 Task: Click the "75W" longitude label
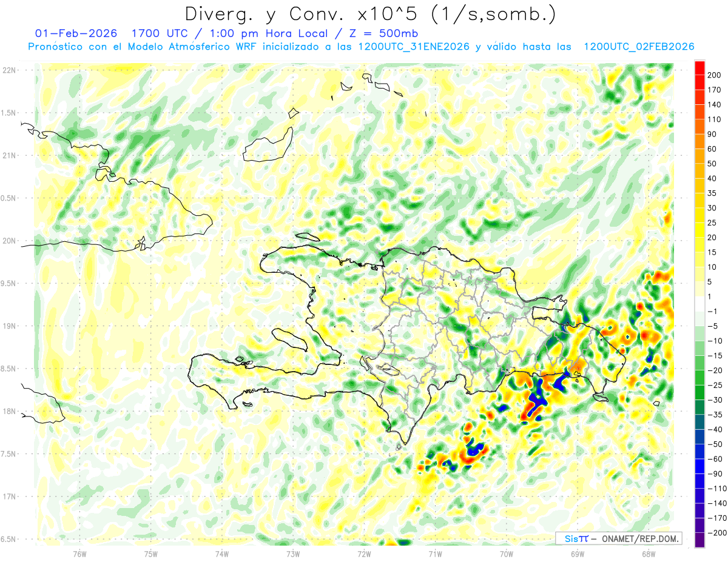tap(150, 554)
